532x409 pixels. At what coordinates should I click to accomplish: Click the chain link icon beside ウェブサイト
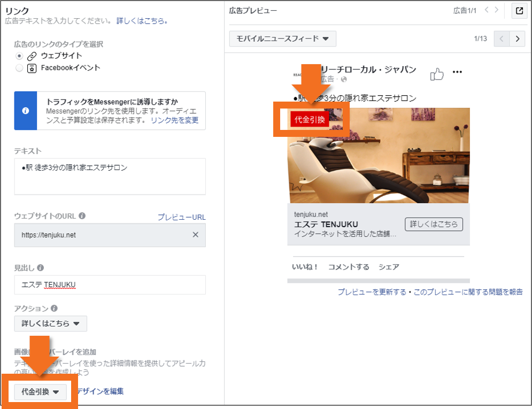[x=32, y=56]
